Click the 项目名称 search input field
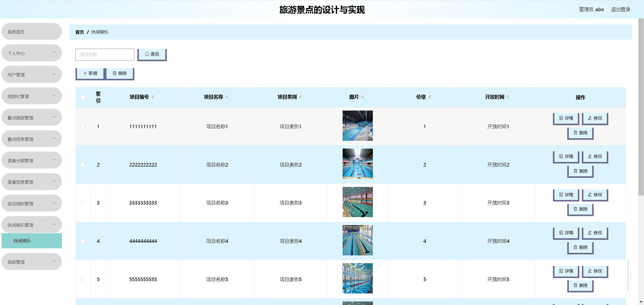644x305 pixels. (105, 54)
